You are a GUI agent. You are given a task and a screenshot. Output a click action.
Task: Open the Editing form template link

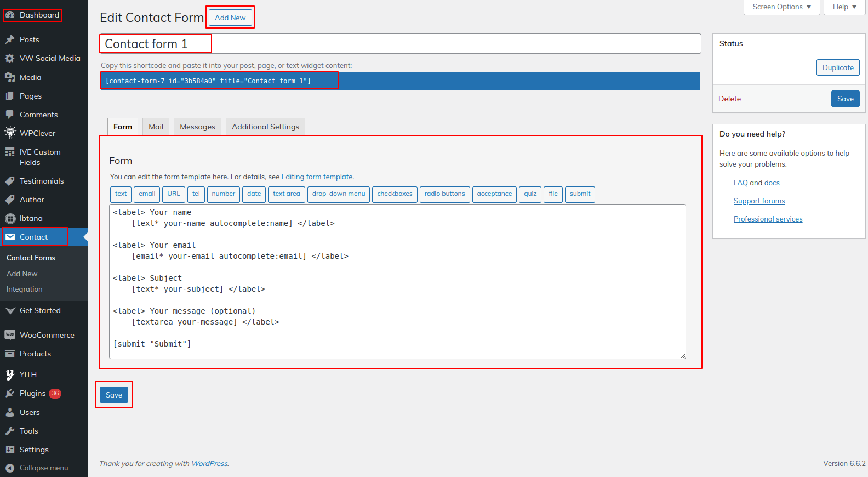317,177
